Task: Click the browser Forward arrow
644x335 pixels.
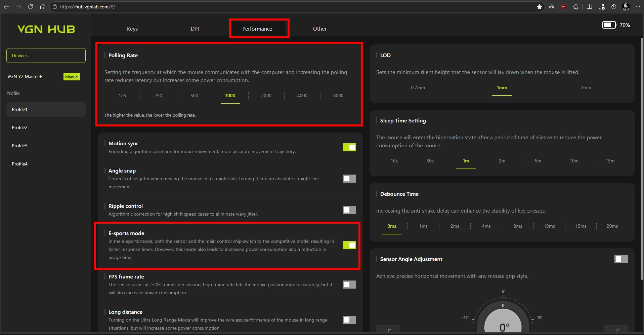Action: pos(18,7)
